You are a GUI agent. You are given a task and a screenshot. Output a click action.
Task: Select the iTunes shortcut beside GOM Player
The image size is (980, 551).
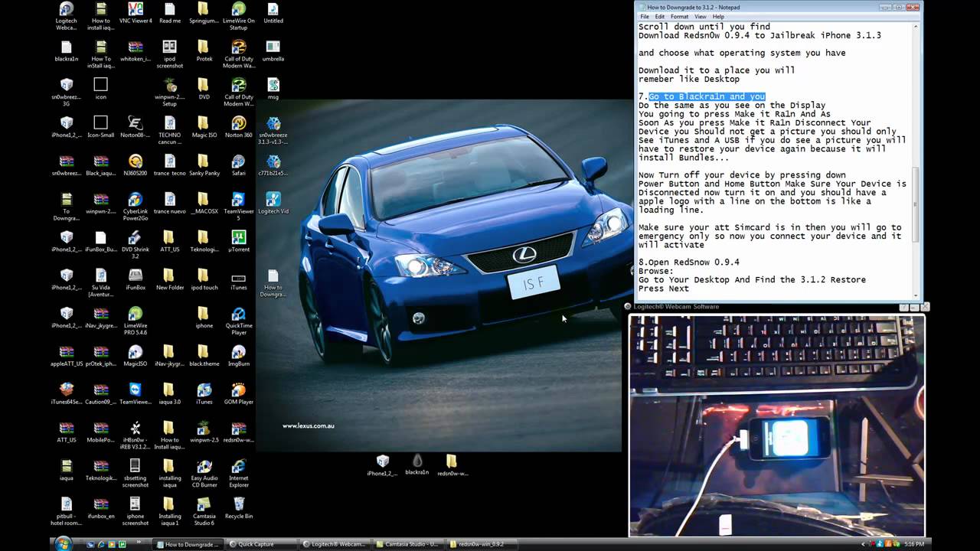(204, 394)
